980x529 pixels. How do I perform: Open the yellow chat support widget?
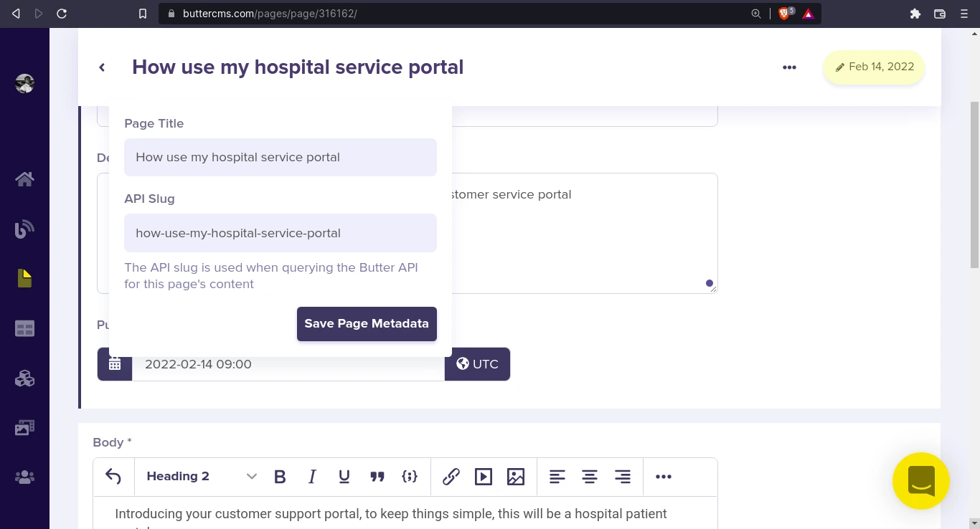pos(921,481)
